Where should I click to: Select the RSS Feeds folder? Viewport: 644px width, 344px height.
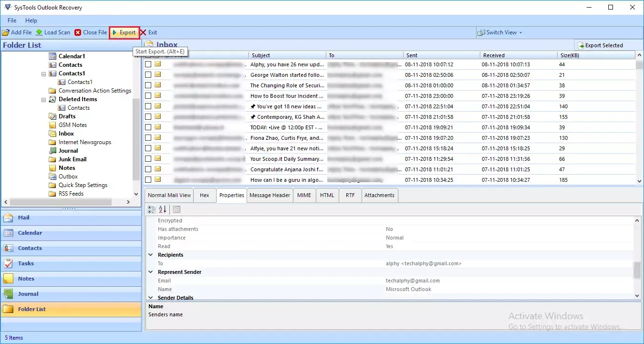click(66, 194)
